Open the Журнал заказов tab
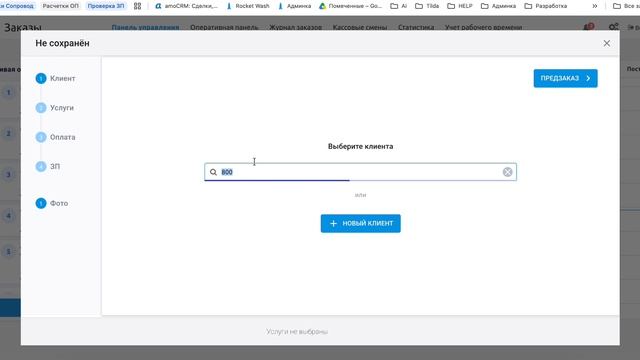The height and width of the screenshot is (360, 640). tap(296, 27)
